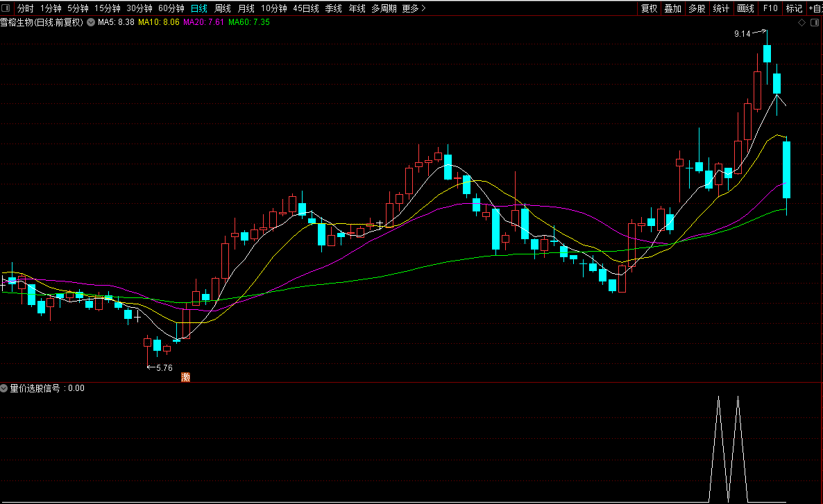Switch to the 30分钟 period tab
This screenshot has height=504, width=823.
click(139, 8)
